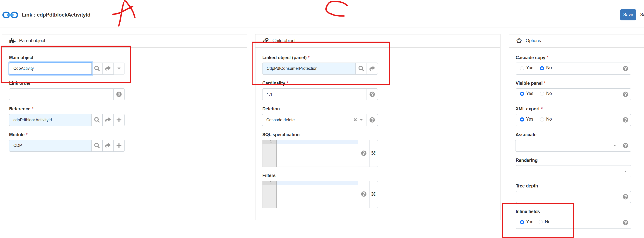The height and width of the screenshot is (238, 644).
Task: Click the Save button
Action: pos(627,15)
